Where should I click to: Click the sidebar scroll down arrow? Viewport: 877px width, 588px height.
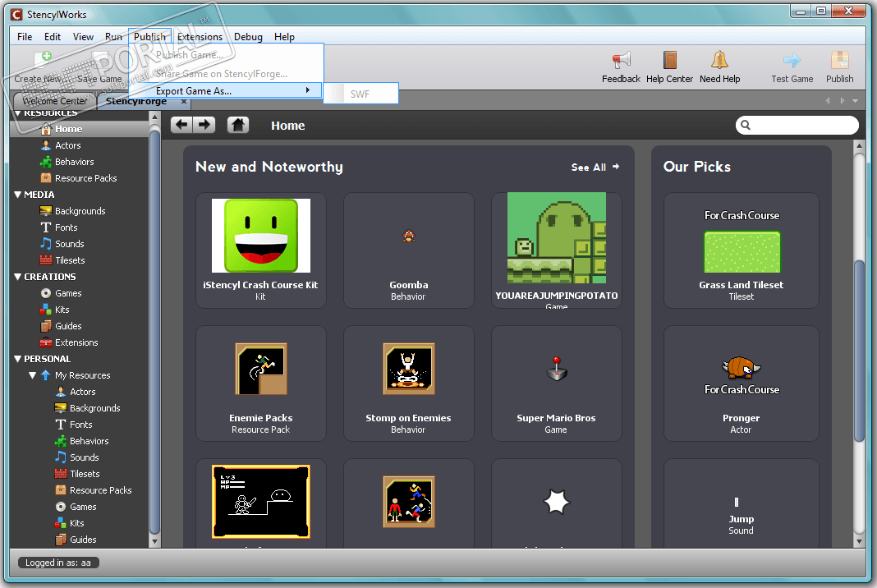[x=155, y=541]
